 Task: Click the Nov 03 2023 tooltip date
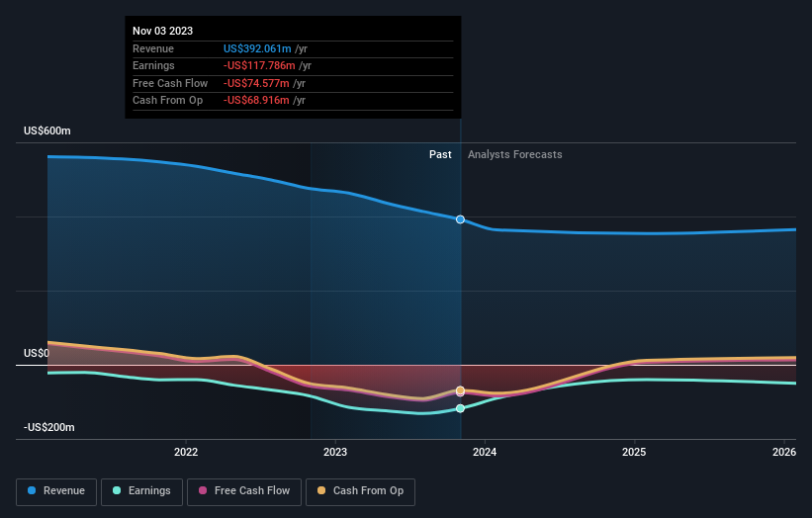162,31
